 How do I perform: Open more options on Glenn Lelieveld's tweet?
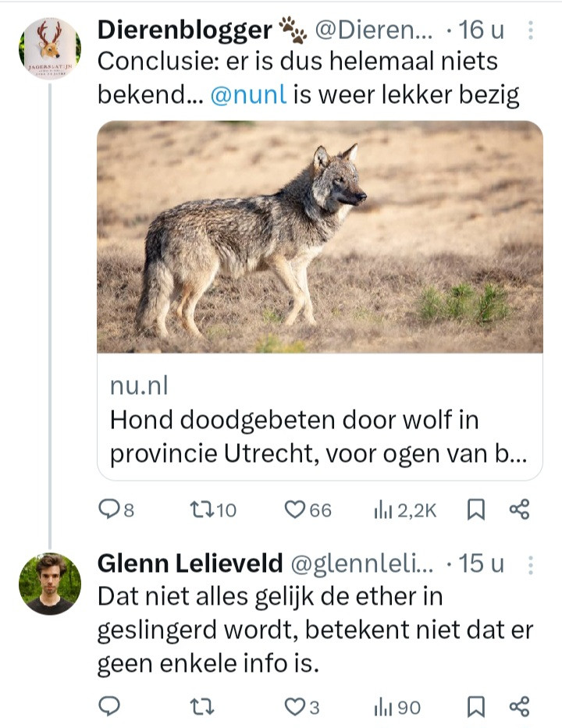(x=531, y=565)
